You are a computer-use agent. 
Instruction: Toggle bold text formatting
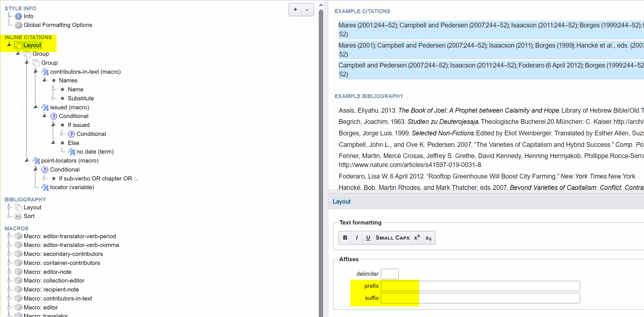(x=345, y=238)
